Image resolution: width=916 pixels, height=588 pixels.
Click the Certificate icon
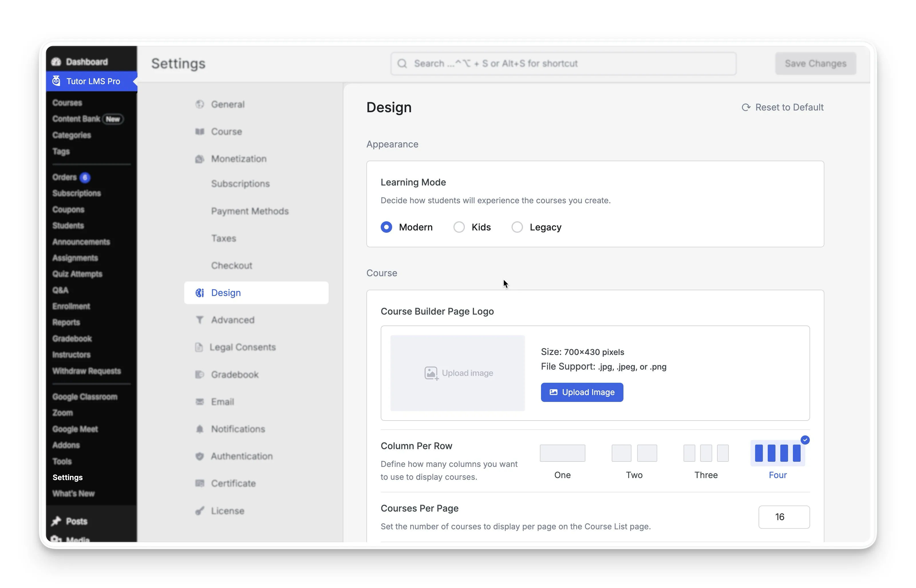[x=200, y=484]
